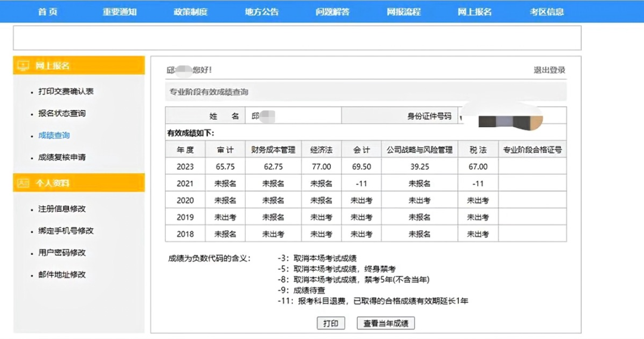Click the 2019 year cell
This screenshot has width=644, height=339.
(x=185, y=217)
